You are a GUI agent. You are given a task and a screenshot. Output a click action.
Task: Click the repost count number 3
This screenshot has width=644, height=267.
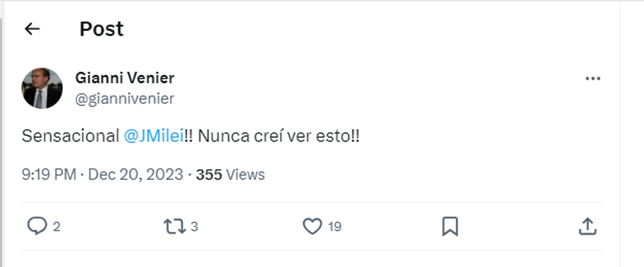[194, 227]
